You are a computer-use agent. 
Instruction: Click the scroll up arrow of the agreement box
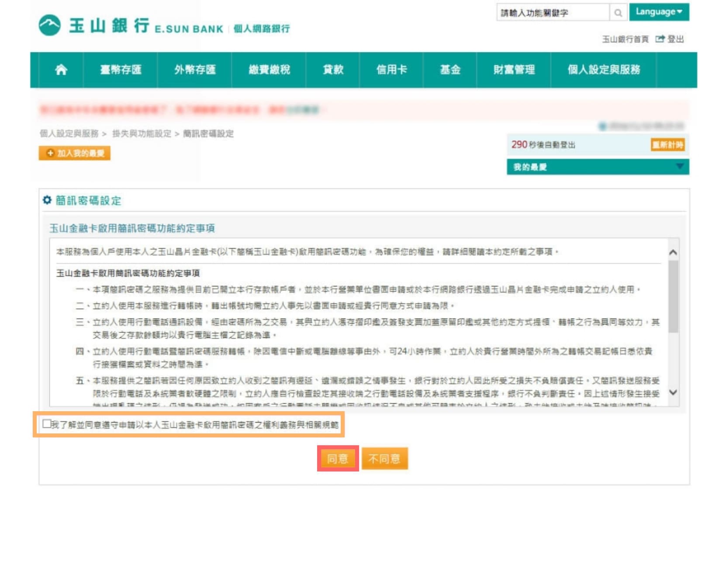(673, 252)
